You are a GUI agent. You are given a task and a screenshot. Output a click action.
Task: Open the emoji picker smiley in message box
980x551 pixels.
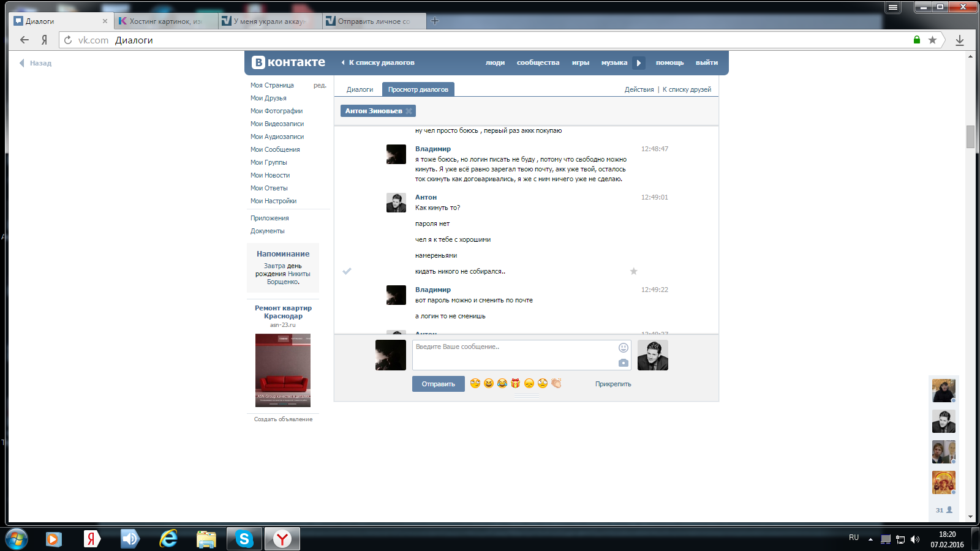point(624,348)
